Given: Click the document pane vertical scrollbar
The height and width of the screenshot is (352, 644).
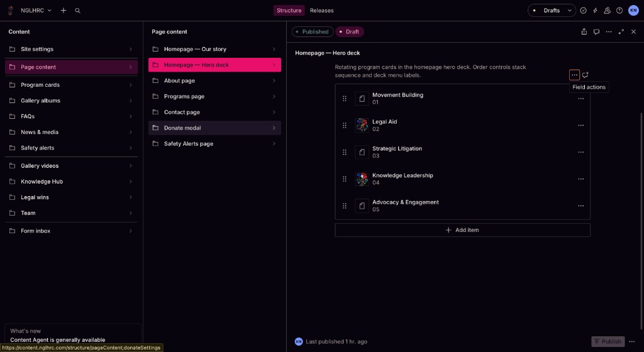Looking at the screenshot, I should point(641,221).
